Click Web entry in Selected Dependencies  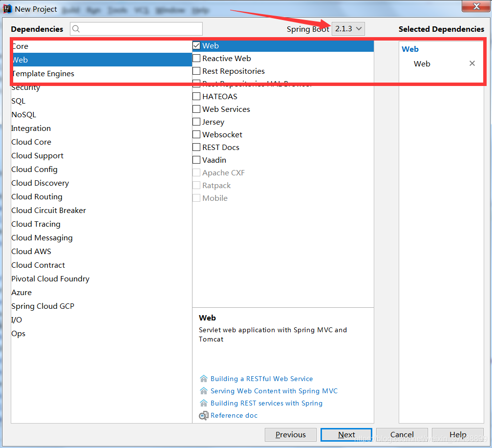[422, 64]
